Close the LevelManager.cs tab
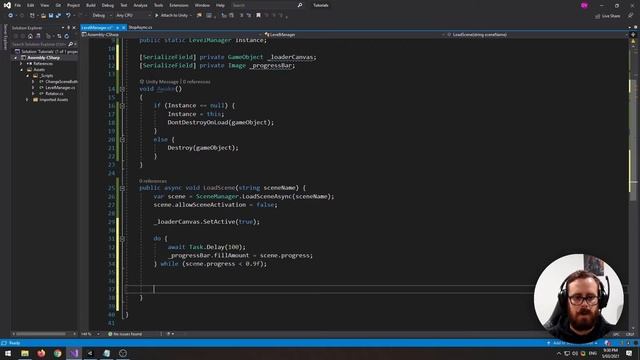The width and height of the screenshot is (640, 360). tap(123, 27)
